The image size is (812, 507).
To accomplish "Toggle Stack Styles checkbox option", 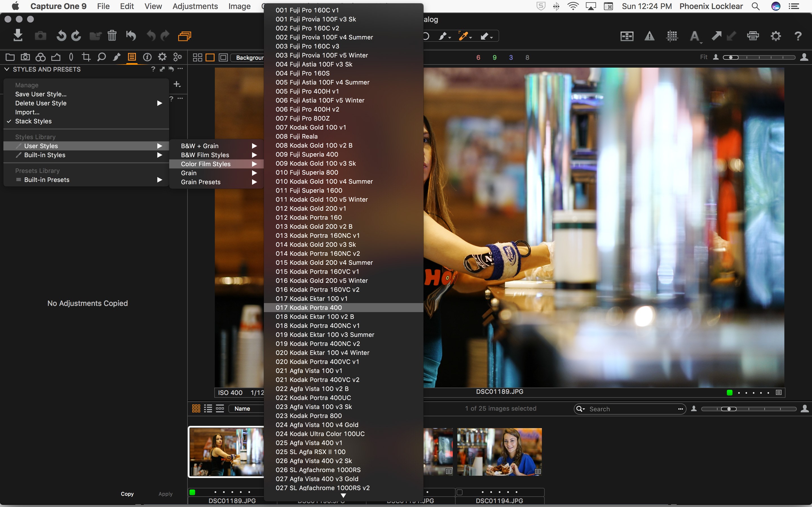I will [x=33, y=121].
